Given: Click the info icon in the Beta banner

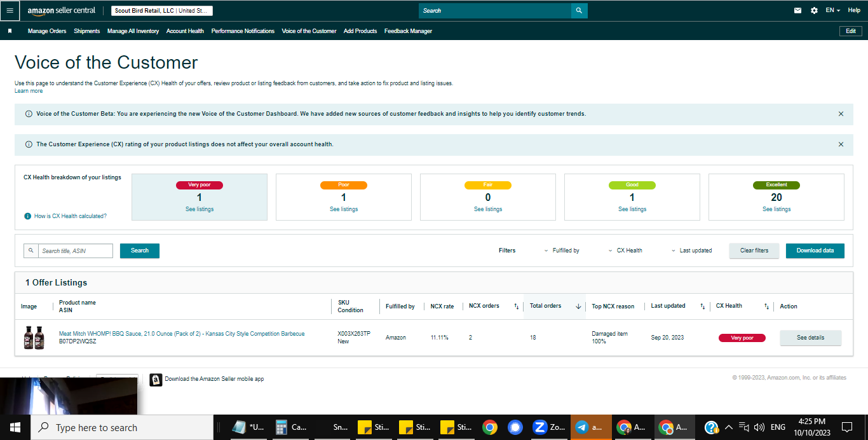Looking at the screenshot, I should click(29, 114).
